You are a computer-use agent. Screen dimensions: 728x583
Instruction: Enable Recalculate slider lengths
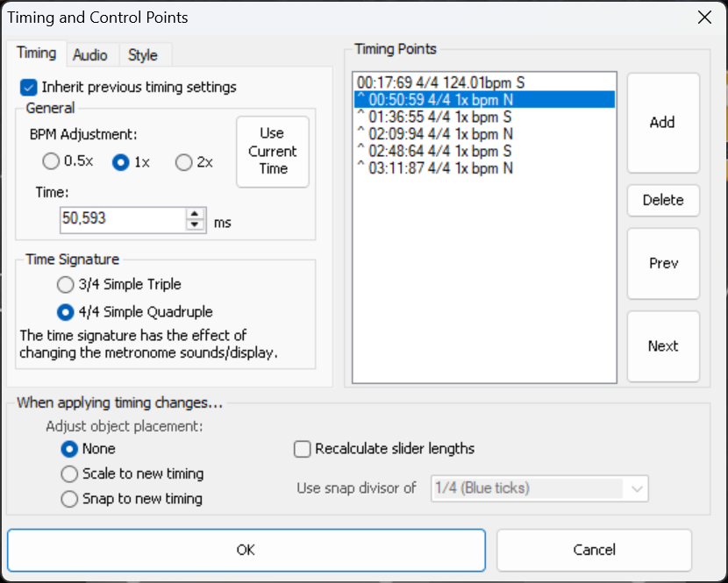[303, 449]
